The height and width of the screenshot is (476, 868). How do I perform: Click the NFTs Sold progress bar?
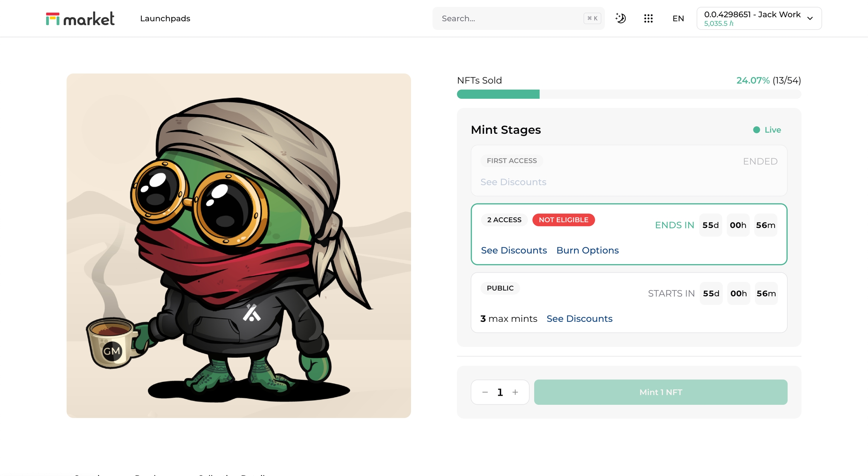click(629, 94)
